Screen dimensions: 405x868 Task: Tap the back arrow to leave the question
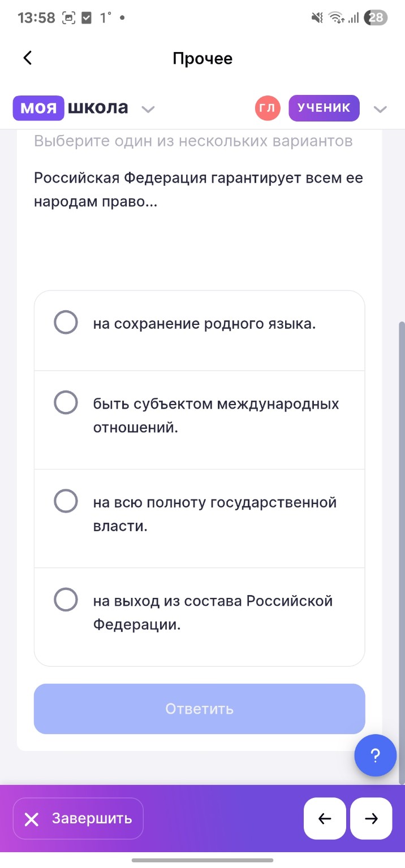pos(27,58)
